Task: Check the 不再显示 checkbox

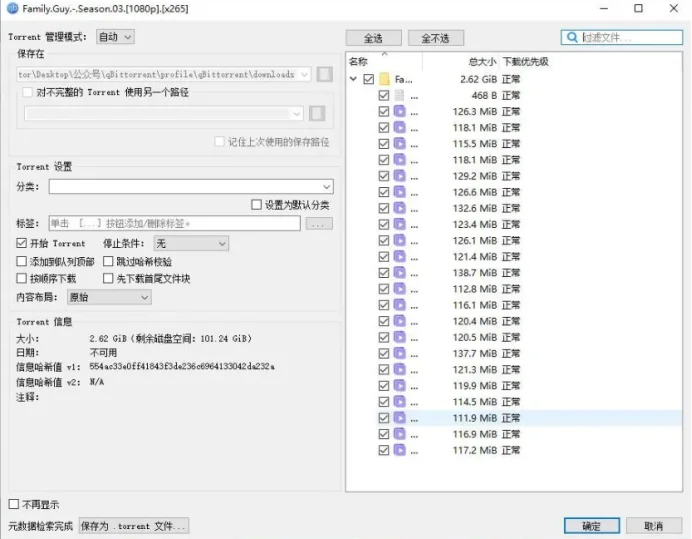Action: pyautogui.click(x=14, y=504)
